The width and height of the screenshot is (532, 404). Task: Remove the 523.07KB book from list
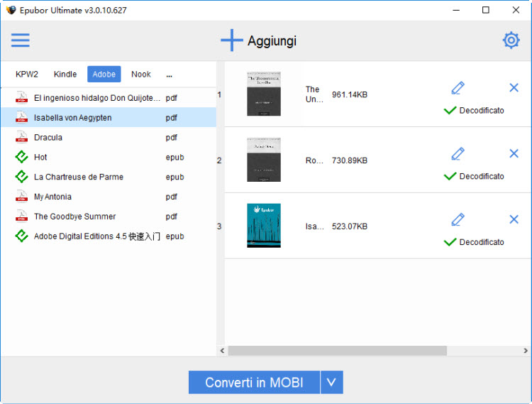(514, 219)
